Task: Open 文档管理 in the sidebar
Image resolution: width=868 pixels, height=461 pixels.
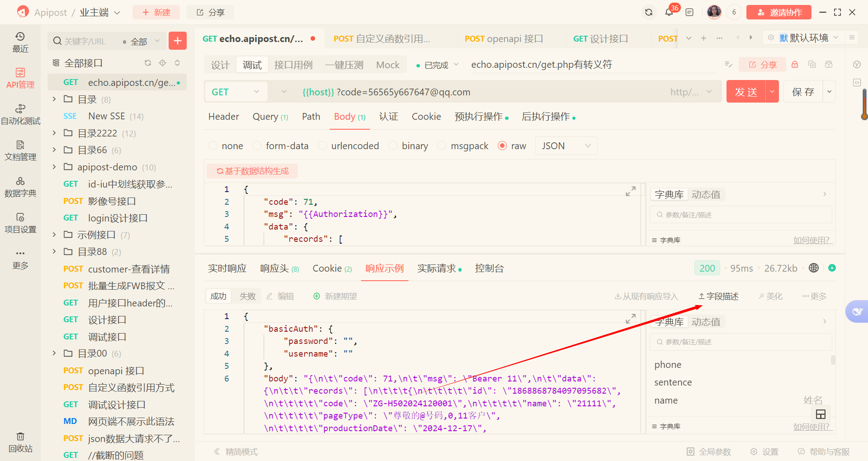Action: click(20, 151)
